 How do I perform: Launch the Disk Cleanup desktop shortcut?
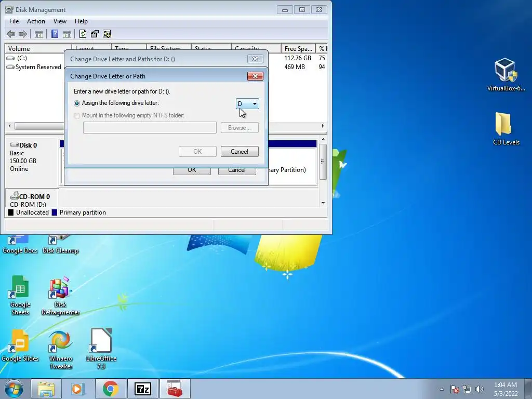(x=60, y=245)
